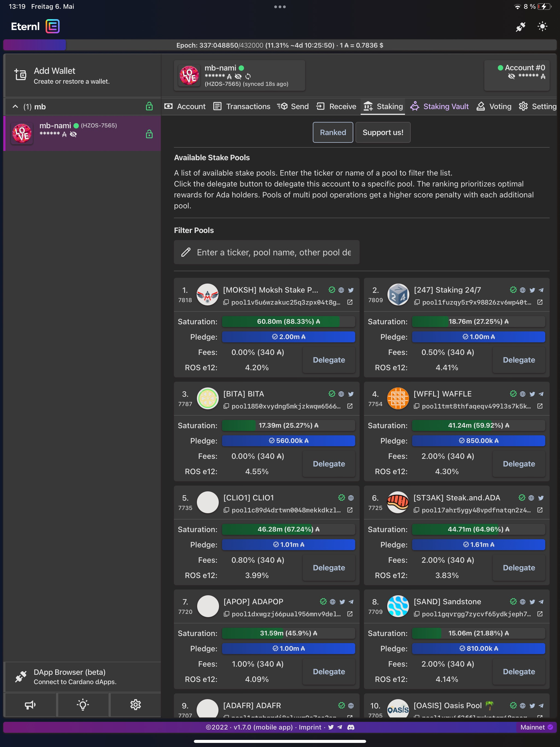Image resolution: width=560 pixels, height=747 pixels.
Task: Toggle light theme with the sun icon
Action: [542, 27]
